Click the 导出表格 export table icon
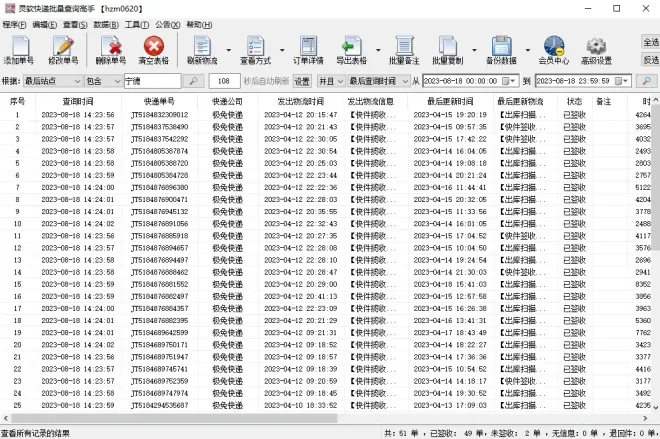 (351, 49)
